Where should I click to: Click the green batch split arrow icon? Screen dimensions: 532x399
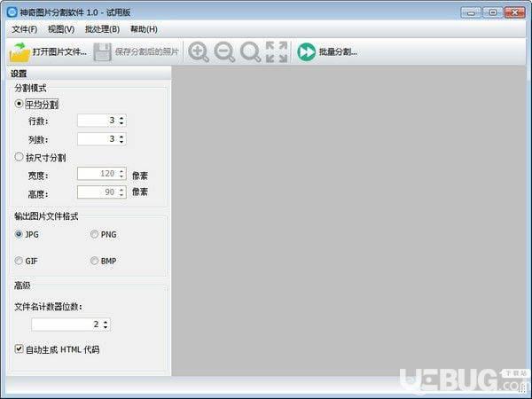pos(307,52)
